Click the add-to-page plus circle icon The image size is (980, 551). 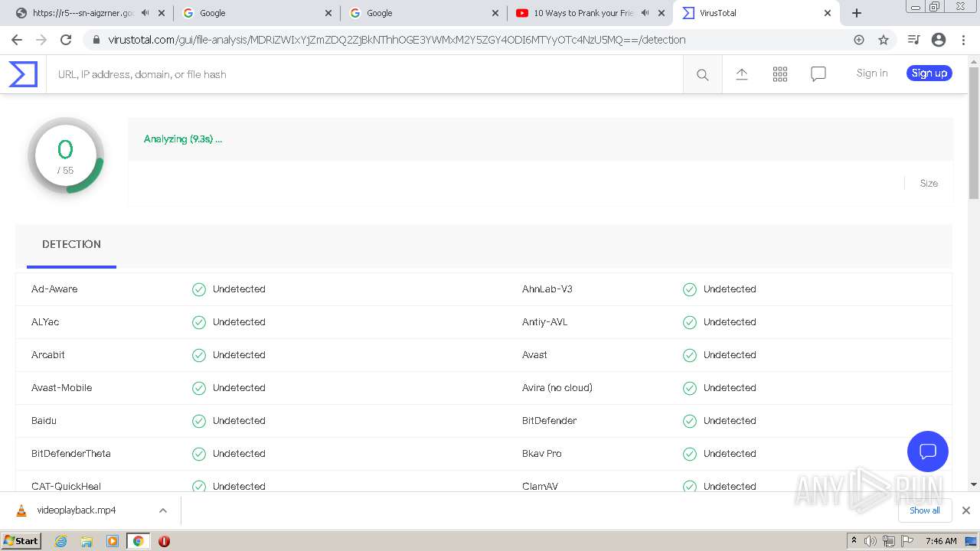tap(859, 40)
